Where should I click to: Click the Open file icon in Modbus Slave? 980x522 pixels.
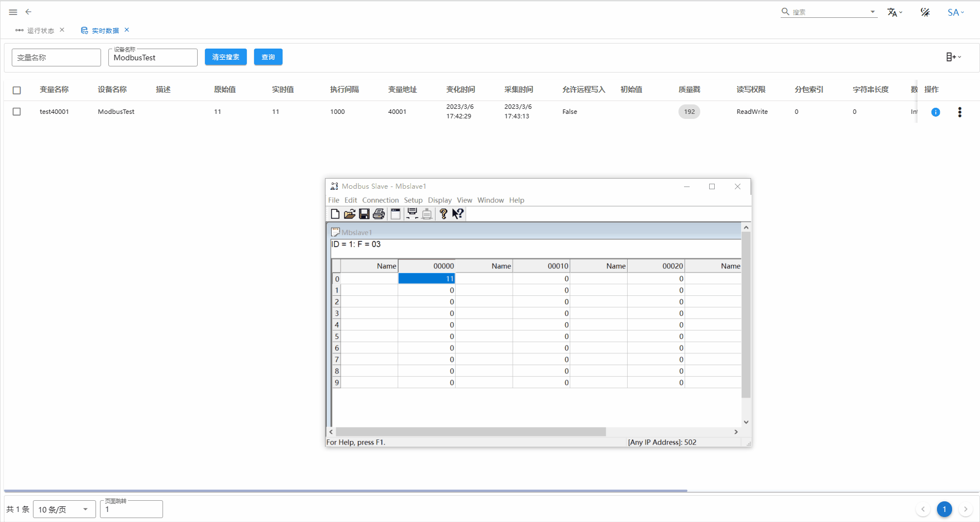click(350, 214)
